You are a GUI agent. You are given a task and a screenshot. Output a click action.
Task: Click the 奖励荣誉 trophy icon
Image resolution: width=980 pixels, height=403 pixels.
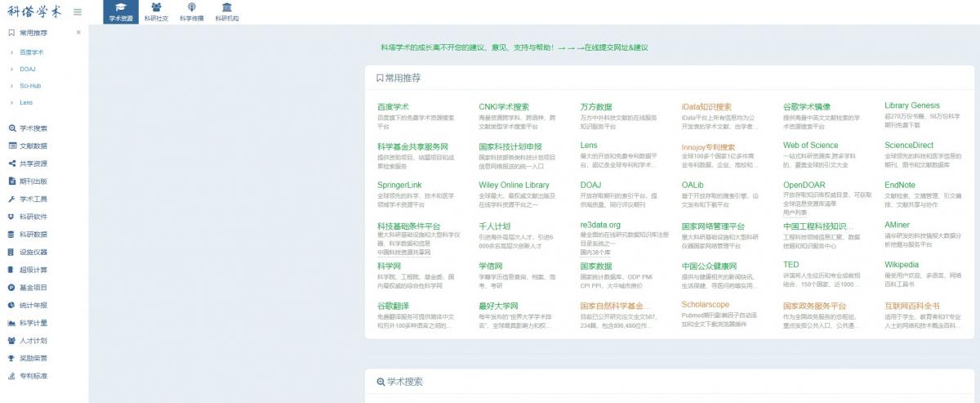pyautogui.click(x=11, y=358)
